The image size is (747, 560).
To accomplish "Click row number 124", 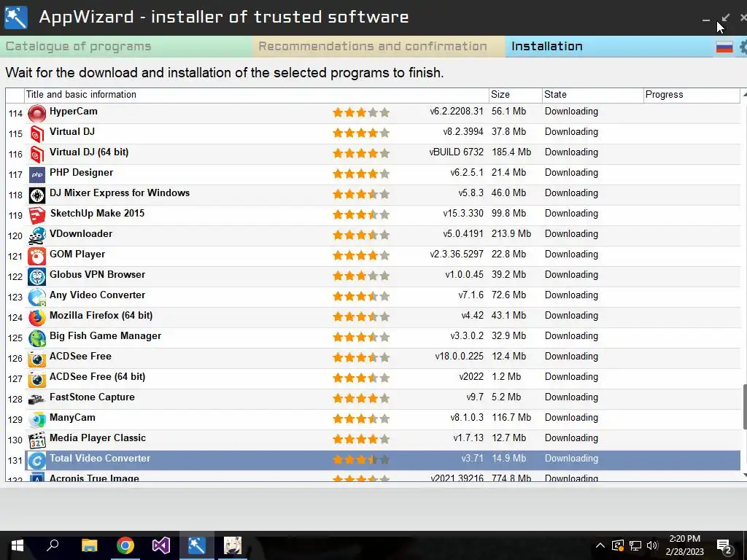I will pyautogui.click(x=15, y=318).
